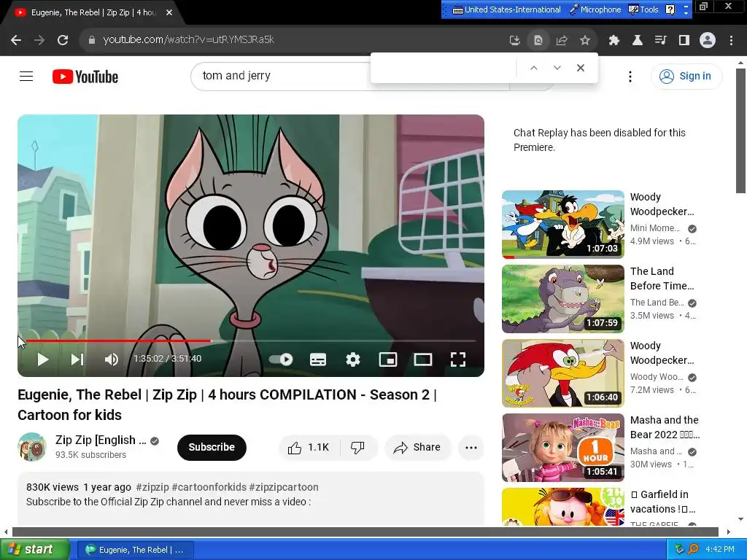Open the video settings gear

point(352,359)
